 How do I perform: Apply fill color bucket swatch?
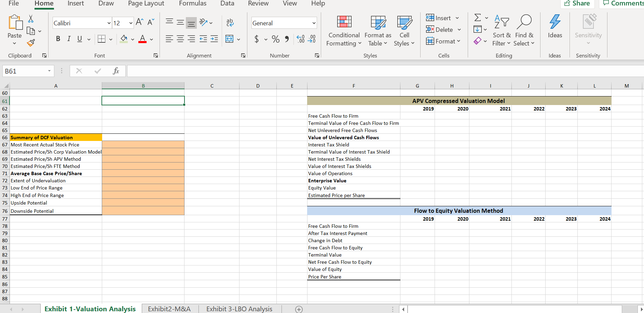point(124,39)
